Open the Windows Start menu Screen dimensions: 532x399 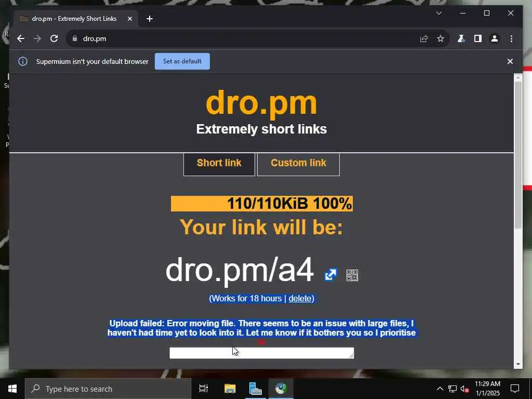click(12, 389)
